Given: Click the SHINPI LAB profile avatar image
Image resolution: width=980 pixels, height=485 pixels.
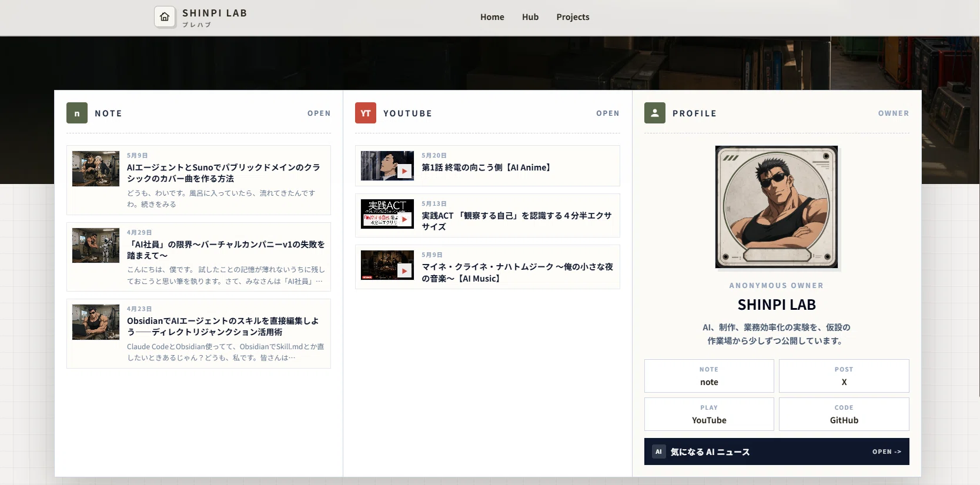Looking at the screenshot, I should click(x=777, y=207).
